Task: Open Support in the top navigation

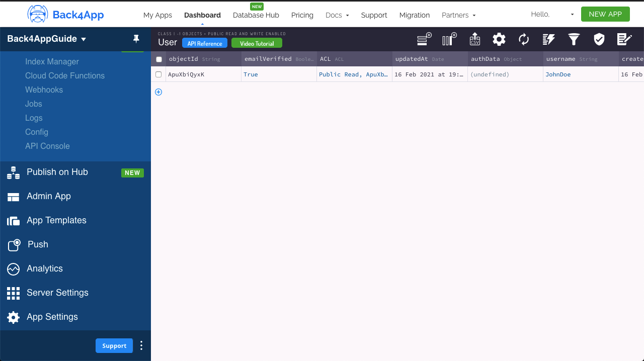Action: click(374, 15)
